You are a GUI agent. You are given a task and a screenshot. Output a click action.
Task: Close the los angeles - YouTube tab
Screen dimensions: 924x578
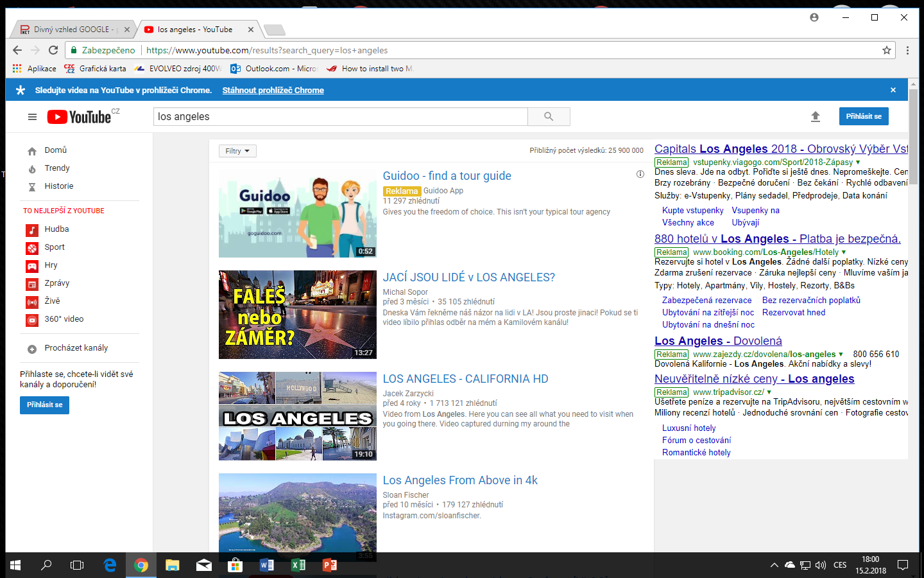pos(251,30)
